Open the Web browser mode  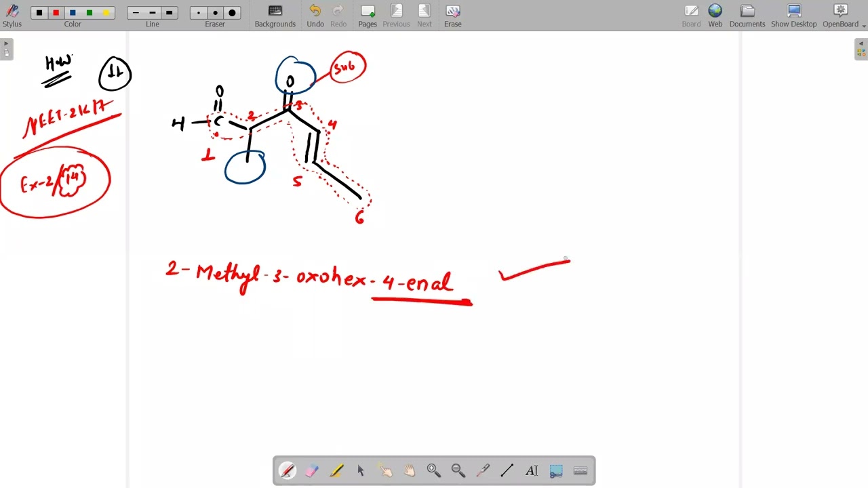click(715, 16)
